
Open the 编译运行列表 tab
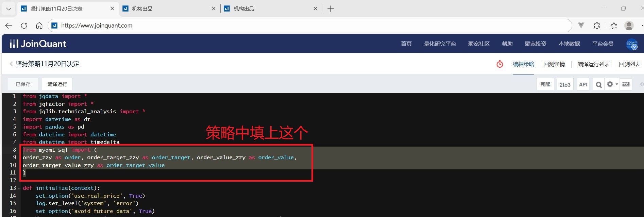[x=593, y=64]
